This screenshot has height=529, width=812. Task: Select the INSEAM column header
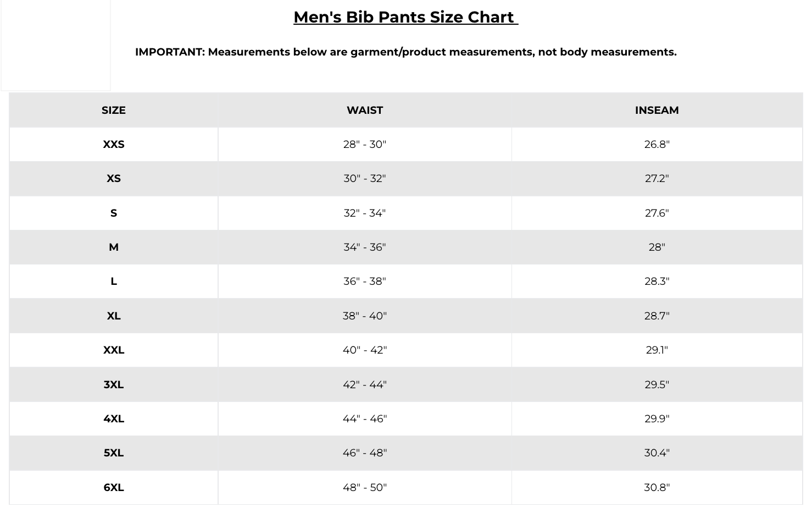657,110
